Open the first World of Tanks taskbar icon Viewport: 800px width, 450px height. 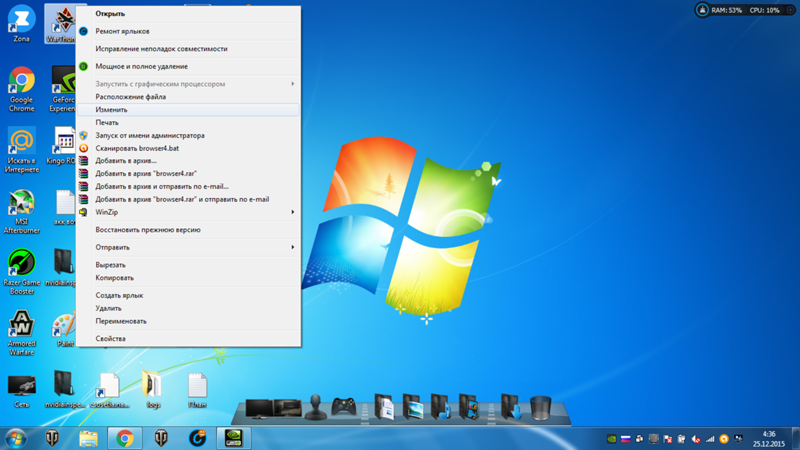pyautogui.click(x=52, y=438)
